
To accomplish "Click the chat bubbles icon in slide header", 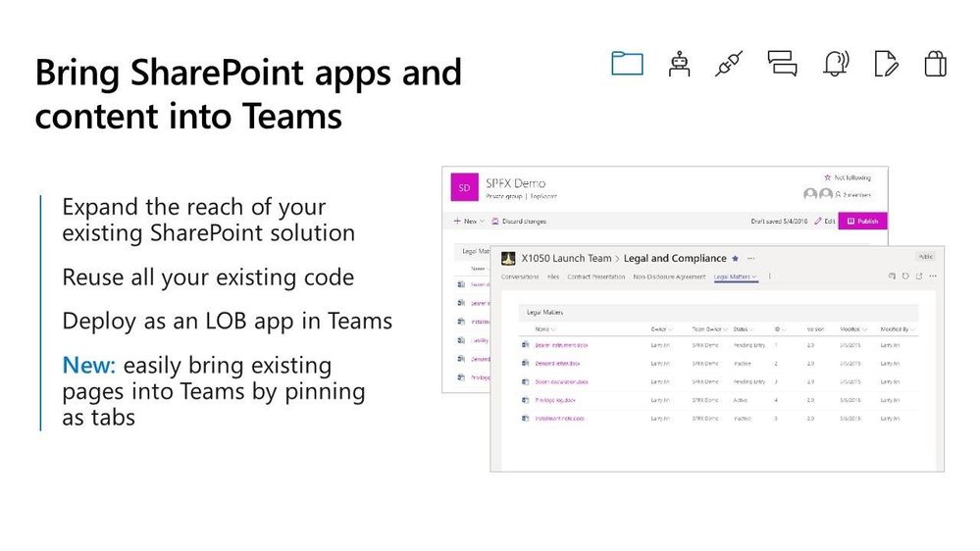I will pyautogui.click(x=782, y=64).
